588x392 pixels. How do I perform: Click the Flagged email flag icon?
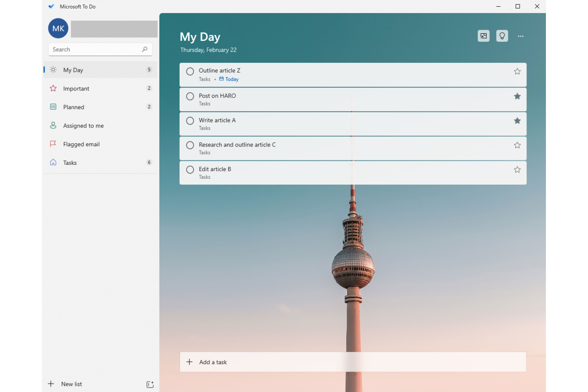pyautogui.click(x=53, y=144)
